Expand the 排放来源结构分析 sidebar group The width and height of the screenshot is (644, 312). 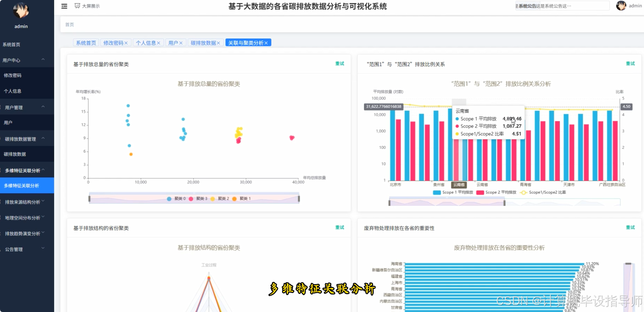27,202
